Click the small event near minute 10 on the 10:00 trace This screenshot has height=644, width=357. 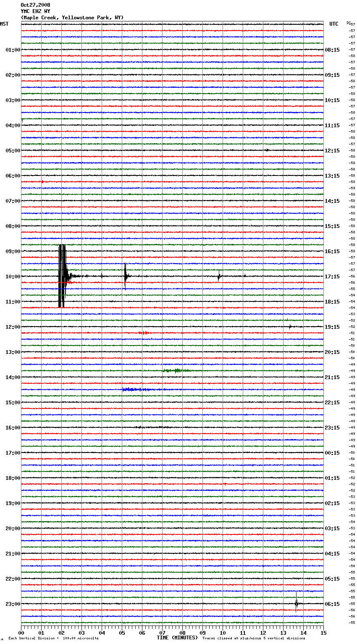point(219,277)
